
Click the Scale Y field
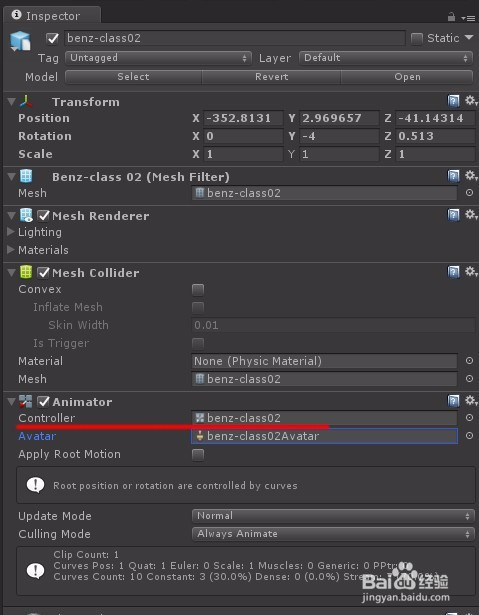coord(339,154)
